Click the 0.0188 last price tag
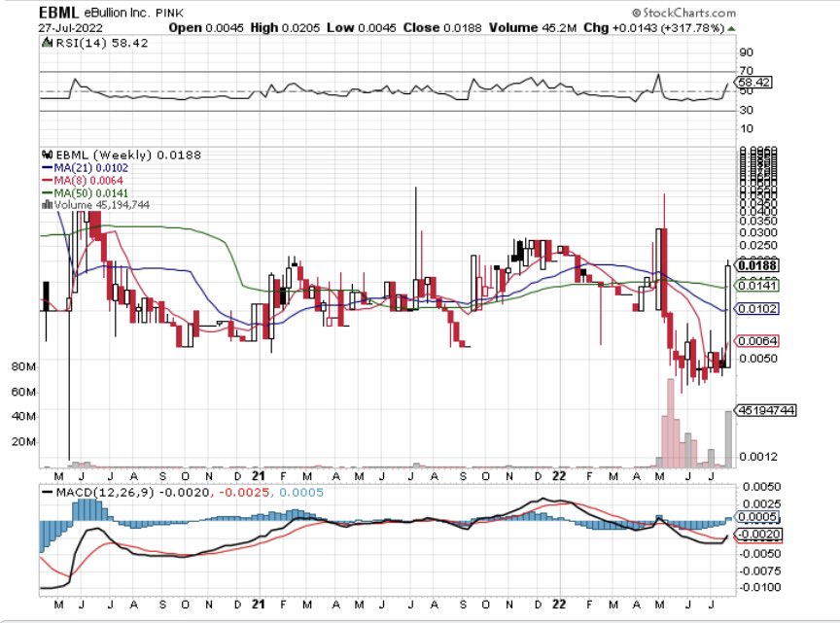The height and width of the screenshot is (623, 840). point(757,265)
